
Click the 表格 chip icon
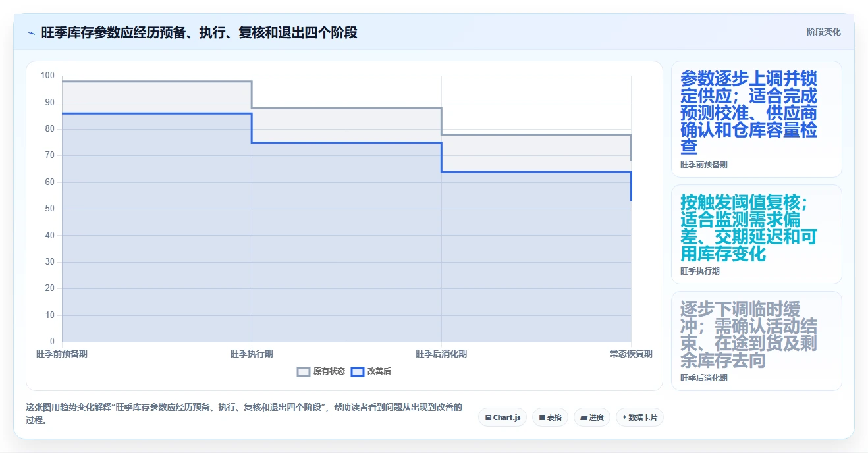pyautogui.click(x=542, y=417)
